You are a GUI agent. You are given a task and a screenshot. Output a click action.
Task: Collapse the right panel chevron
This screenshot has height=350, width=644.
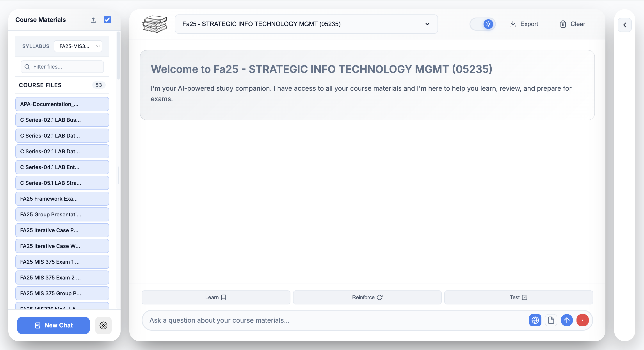pyautogui.click(x=624, y=25)
